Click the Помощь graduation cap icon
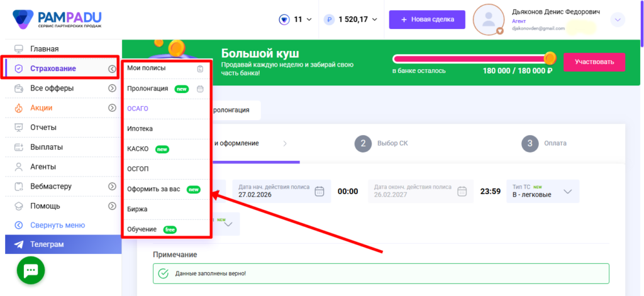Viewport: 644px width, 296px height. (x=18, y=206)
